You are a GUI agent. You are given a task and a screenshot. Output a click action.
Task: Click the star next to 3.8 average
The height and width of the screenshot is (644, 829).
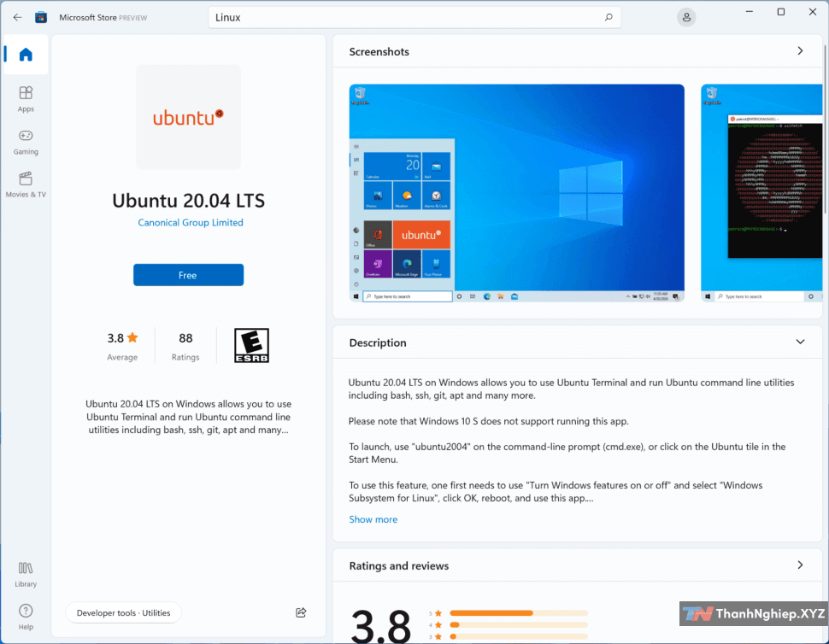click(132, 337)
